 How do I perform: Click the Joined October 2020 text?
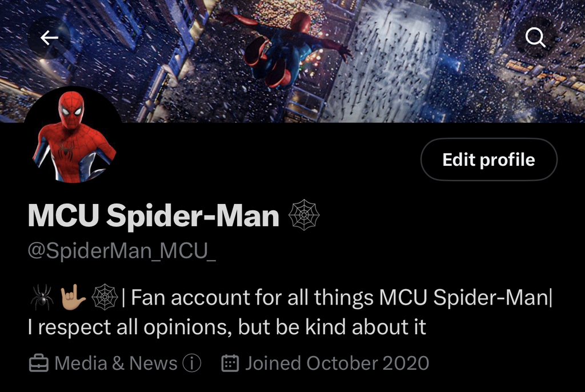click(337, 363)
